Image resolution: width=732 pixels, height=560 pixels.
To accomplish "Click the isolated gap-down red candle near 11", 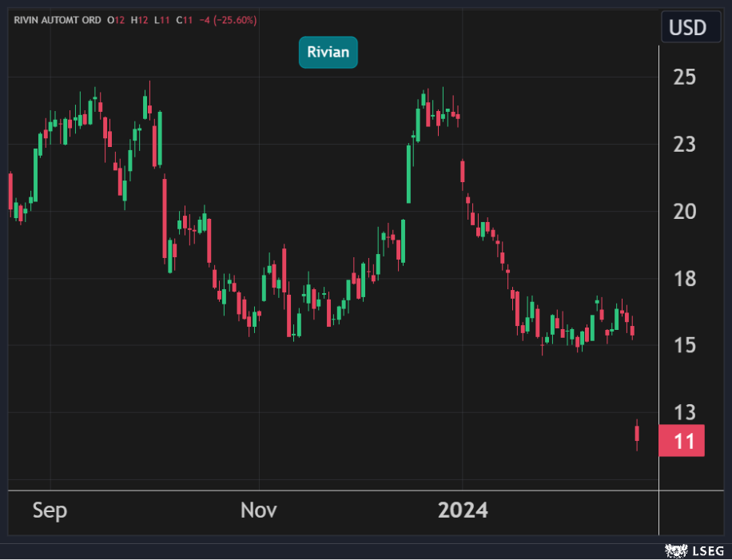I will pos(637,433).
